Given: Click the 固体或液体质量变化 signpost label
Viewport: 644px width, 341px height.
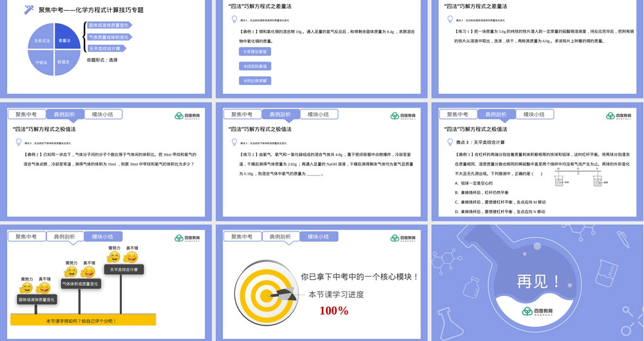Looking at the screenshot, I should click(37, 300).
